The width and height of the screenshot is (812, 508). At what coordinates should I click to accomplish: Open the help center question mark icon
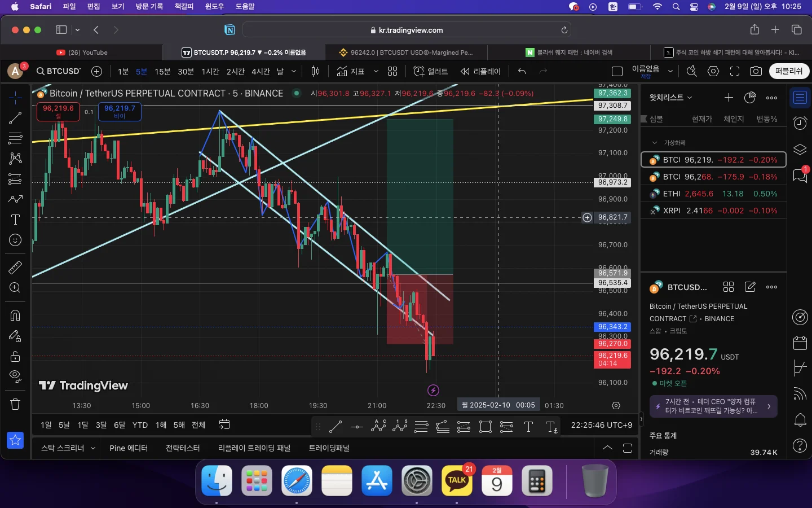[800, 445]
